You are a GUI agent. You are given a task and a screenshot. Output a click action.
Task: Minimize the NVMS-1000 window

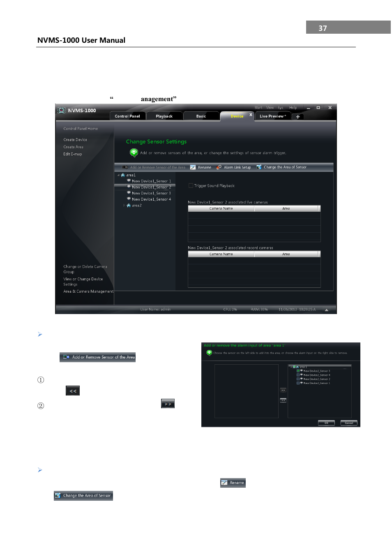pyautogui.click(x=309, y=108)
